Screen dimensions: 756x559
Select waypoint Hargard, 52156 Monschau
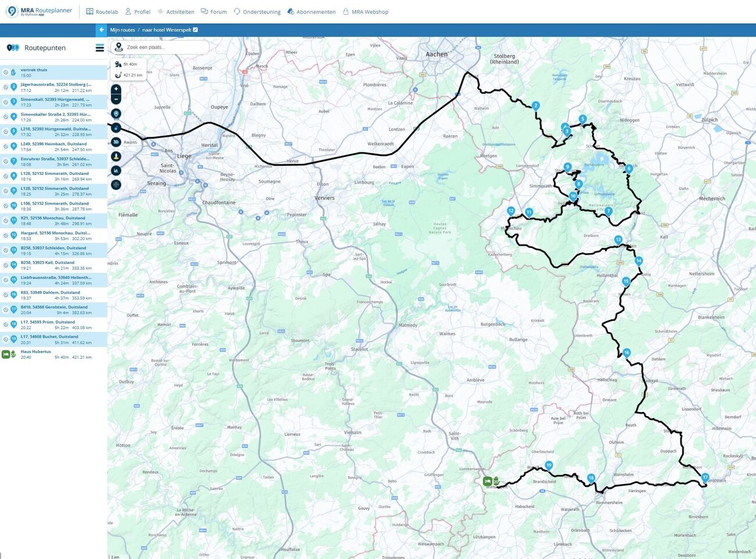(54, 235)
